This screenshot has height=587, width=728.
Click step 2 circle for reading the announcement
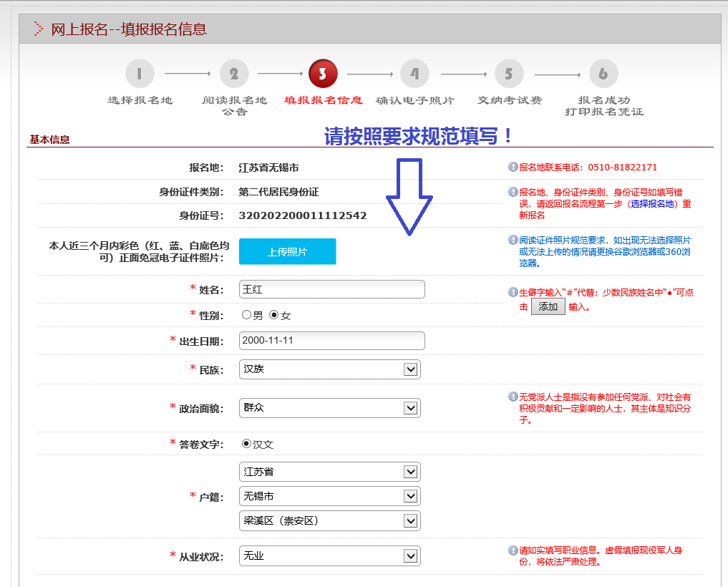coord(234,74)
